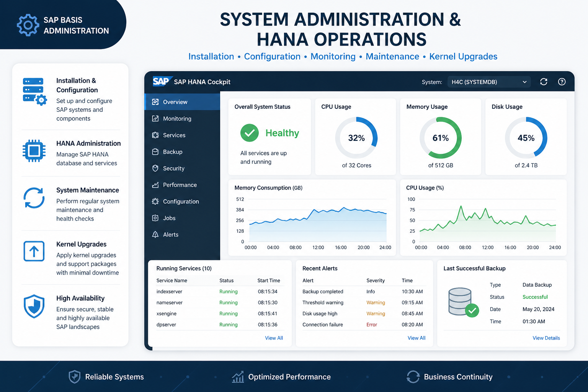
Task: Click the Performance graph icon
Action: [x=155, y=185]
